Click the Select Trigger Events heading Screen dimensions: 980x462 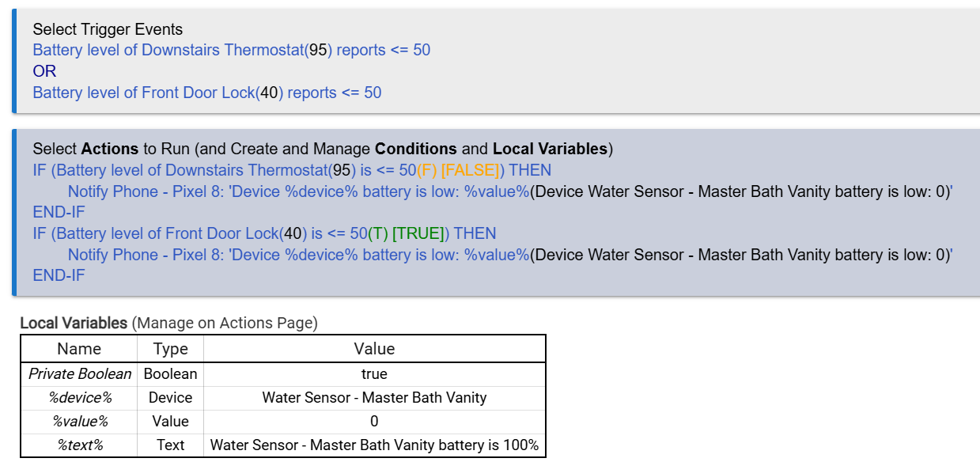[108, 29]
